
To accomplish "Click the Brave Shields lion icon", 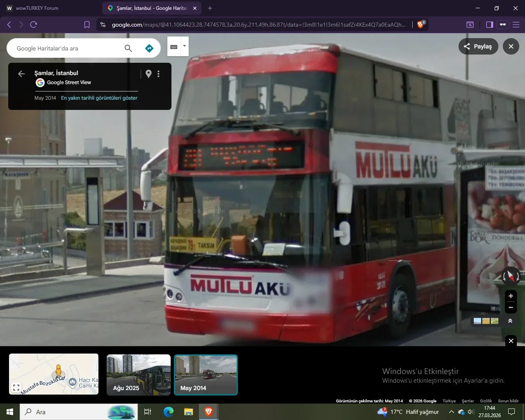I will click(x=420, y=25).
